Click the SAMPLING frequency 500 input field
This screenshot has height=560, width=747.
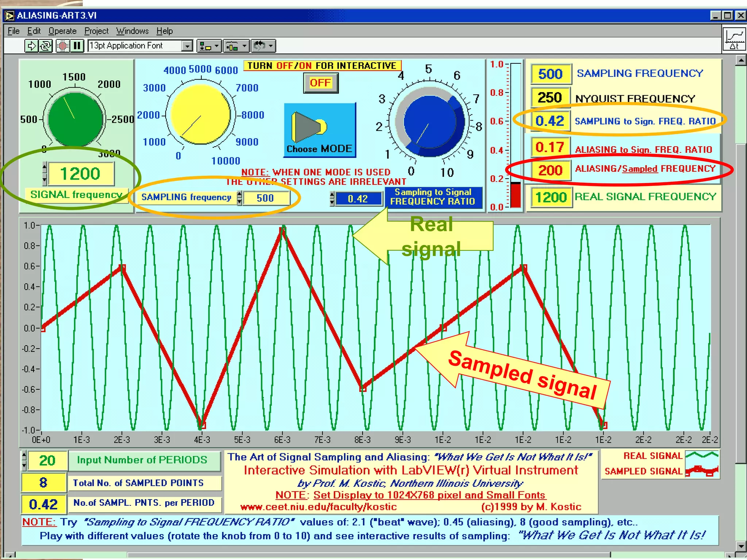pyautogui.click(x=266, y=198)
